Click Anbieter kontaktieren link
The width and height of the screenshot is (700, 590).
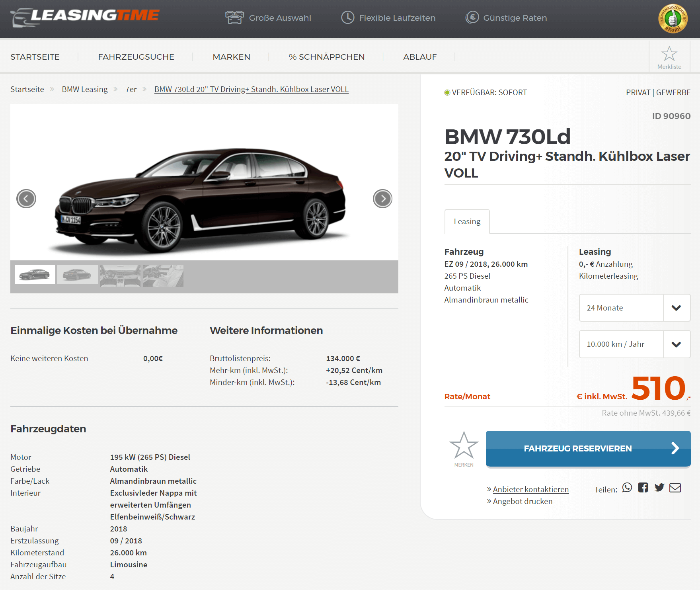coord(531,489)
